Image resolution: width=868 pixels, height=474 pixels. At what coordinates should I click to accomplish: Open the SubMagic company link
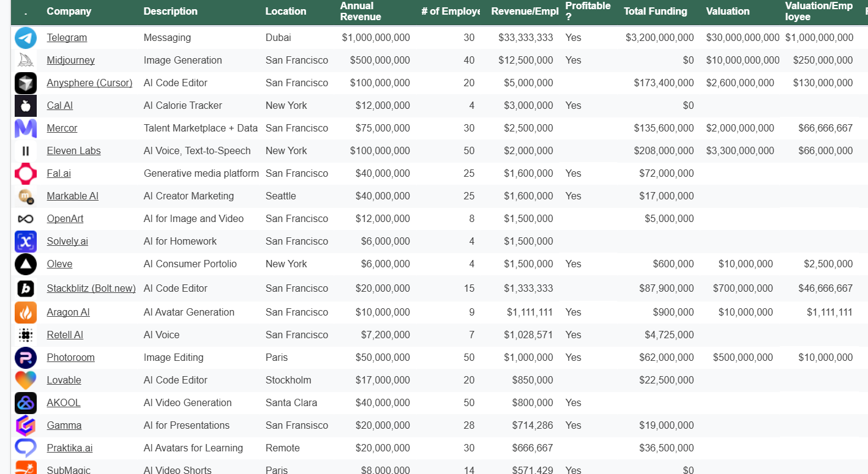point(69,468)
